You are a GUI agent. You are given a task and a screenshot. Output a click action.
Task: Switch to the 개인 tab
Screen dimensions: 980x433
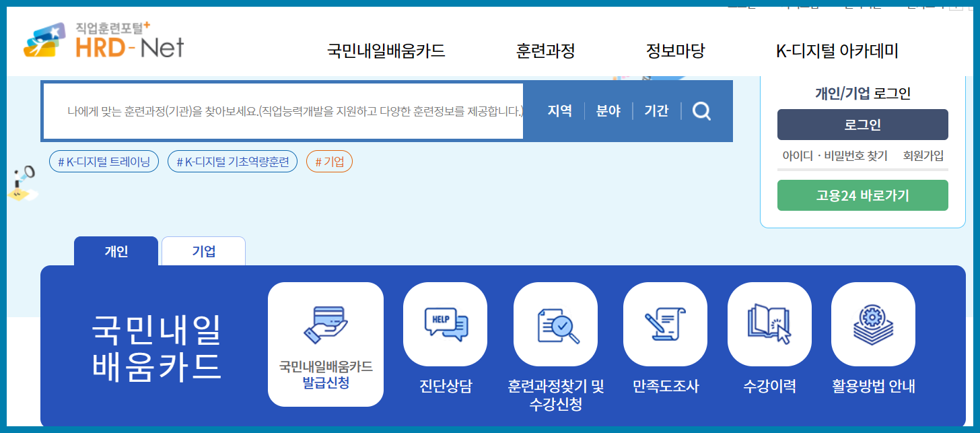point(116,251)
